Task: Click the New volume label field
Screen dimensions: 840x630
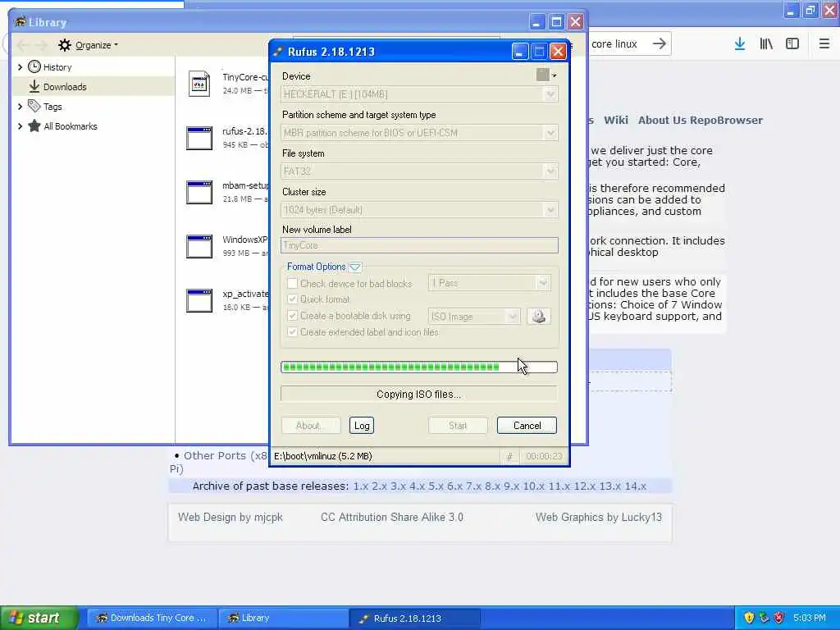Action: [x=419, y=245]
